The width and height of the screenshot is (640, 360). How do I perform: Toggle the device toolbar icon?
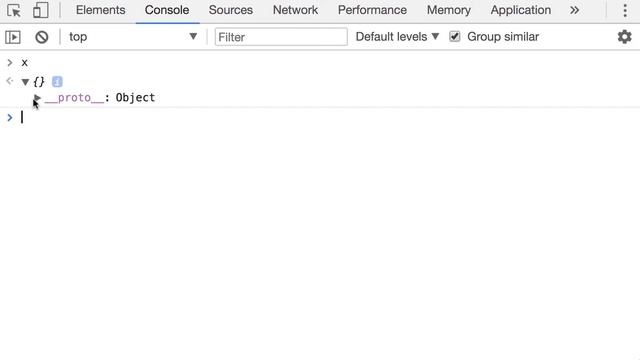(x=40, y=10)
